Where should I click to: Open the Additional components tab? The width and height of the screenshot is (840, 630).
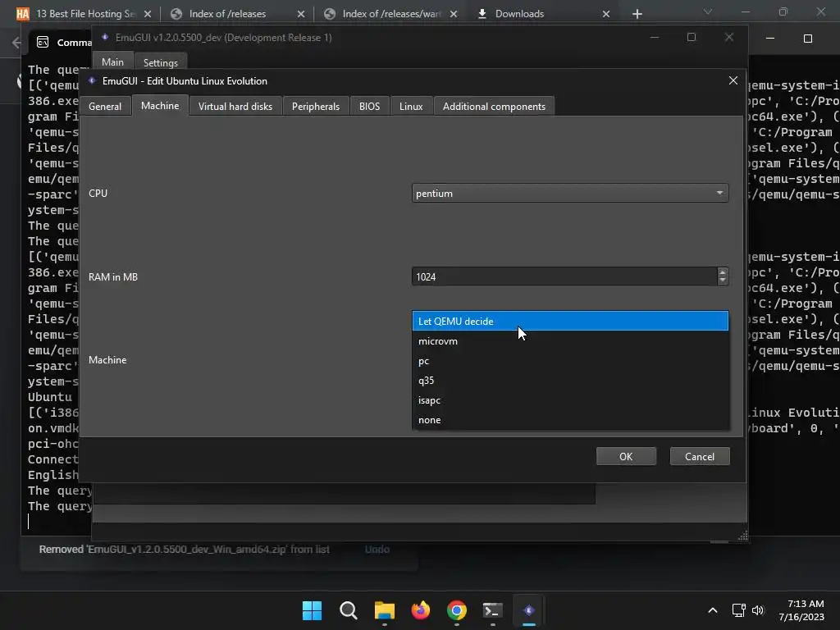[x=494, y=106]
